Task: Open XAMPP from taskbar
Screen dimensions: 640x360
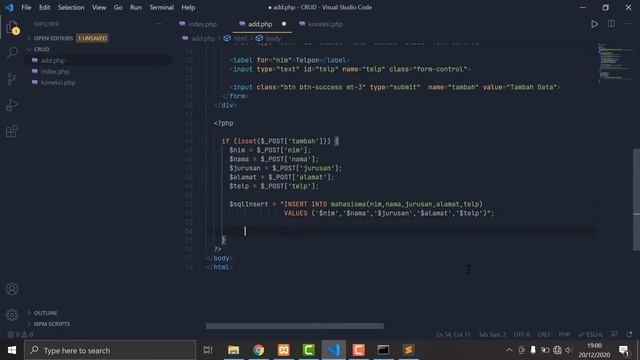Action: 284,350
